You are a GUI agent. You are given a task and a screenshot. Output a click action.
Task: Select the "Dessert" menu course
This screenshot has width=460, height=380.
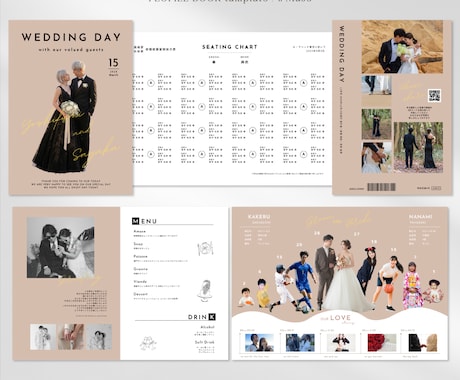click(140, 294)
